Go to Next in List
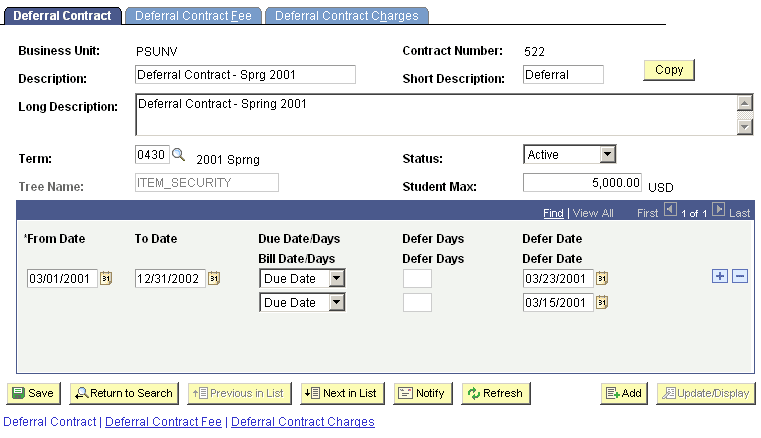This screenshot has width=761, height=438. pos(342,393)
